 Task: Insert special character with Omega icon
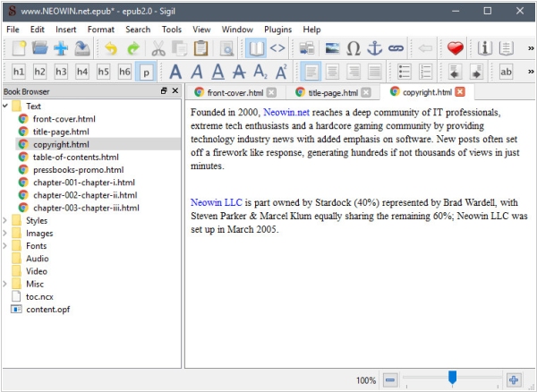coord(354,48)
